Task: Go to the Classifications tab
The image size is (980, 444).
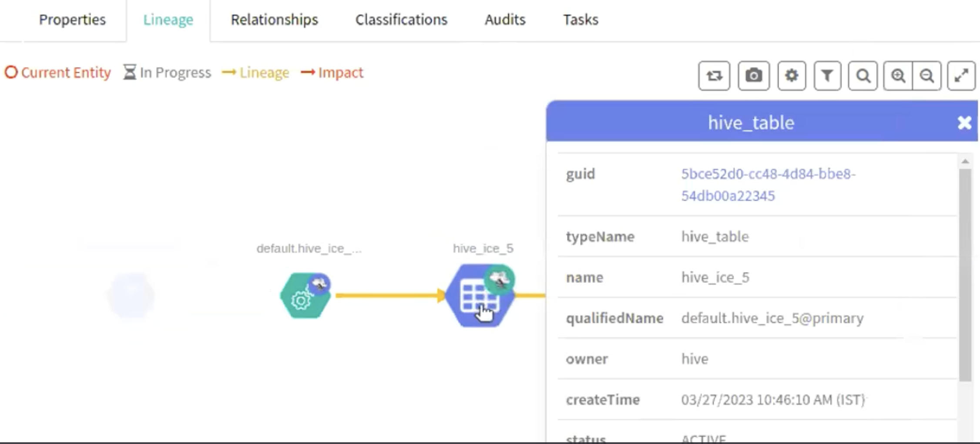Action: click(401, 20)
